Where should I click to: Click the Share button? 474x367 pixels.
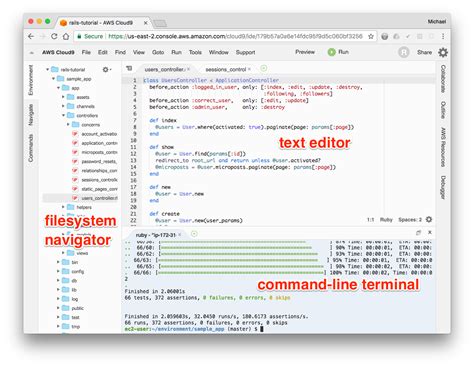click(424, 52)
